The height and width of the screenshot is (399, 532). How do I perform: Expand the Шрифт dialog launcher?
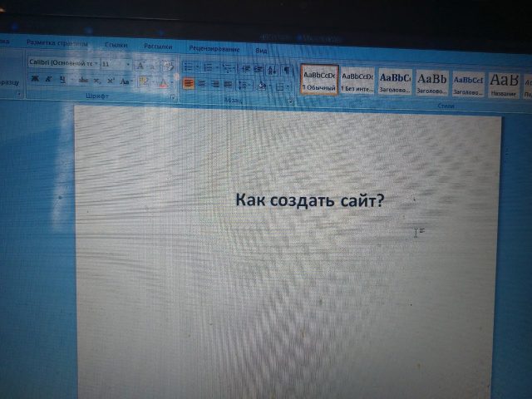(173, 97)
